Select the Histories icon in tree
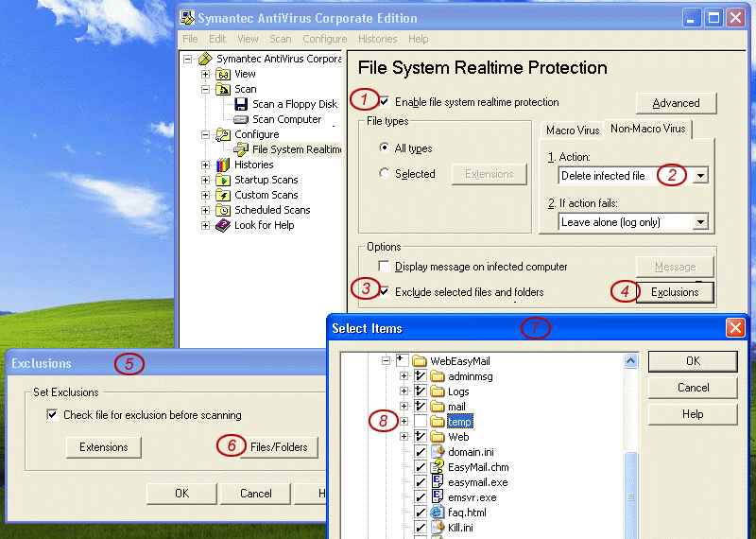 pos(223,165)
